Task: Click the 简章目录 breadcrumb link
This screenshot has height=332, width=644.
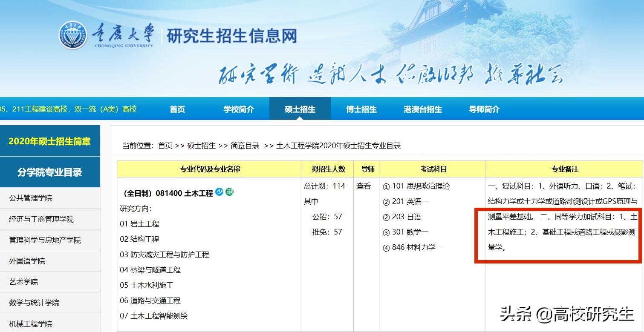Action: pos(245,146)
